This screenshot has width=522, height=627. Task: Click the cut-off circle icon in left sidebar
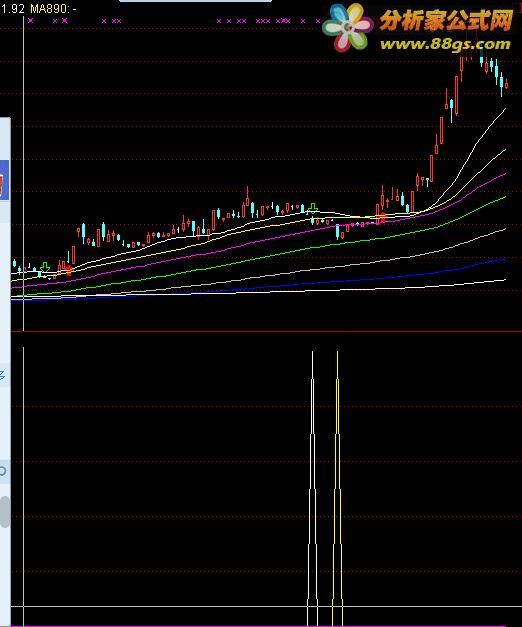click(x=3, y=471)
